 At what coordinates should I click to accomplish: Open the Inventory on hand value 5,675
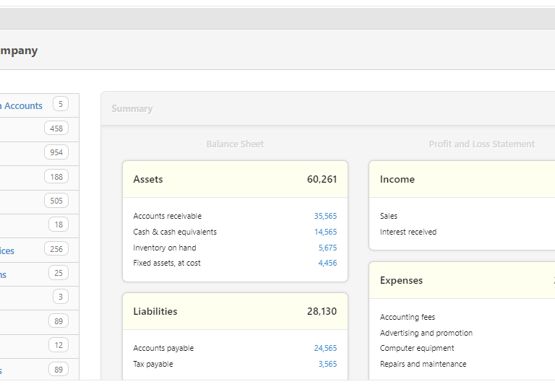point(327,248)
